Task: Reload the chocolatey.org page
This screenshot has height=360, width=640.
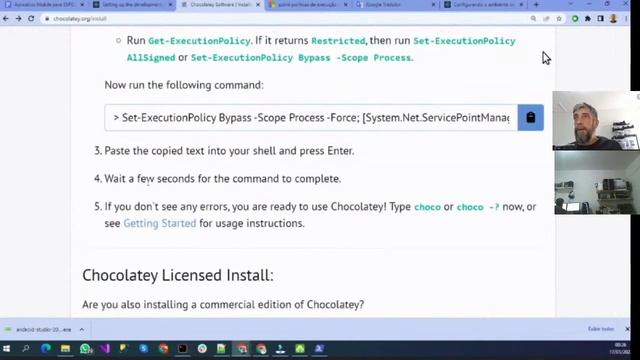Action: [x=31, y=19]
